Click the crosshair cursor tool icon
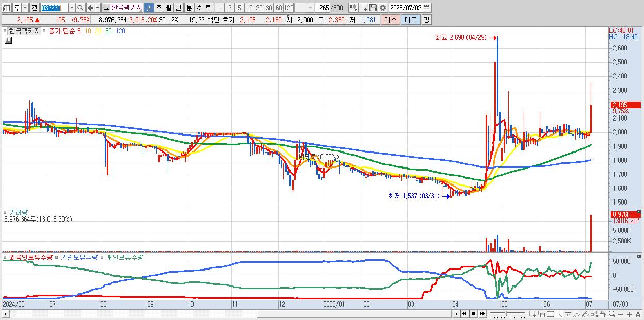Screen dimensions: 644x320 point(559,314)
